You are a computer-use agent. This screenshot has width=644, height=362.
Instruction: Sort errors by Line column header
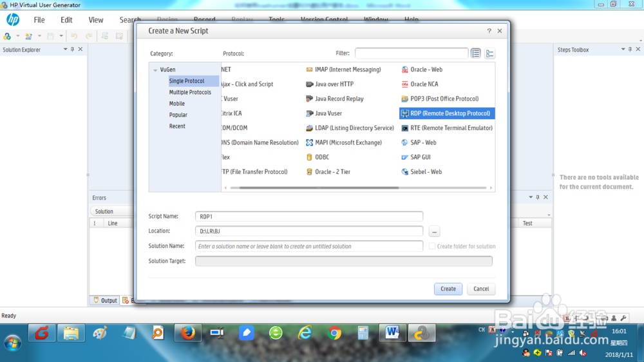(x=113, y=223)
